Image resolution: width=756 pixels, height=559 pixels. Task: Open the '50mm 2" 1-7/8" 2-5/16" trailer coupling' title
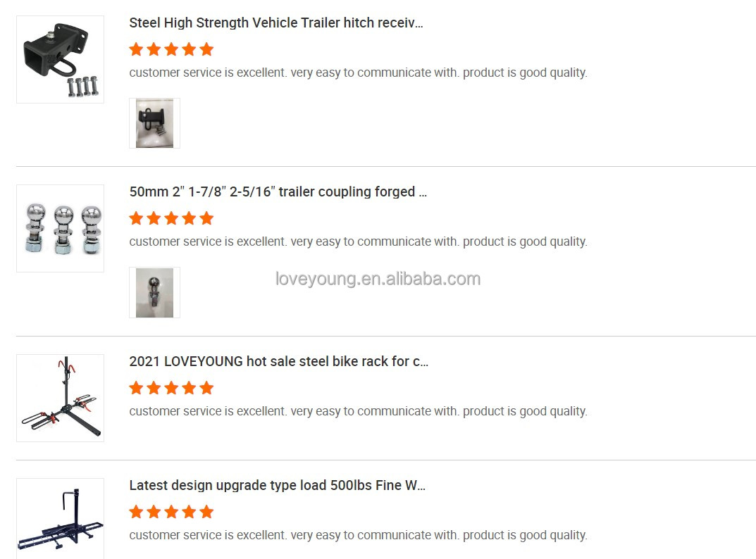278,191
